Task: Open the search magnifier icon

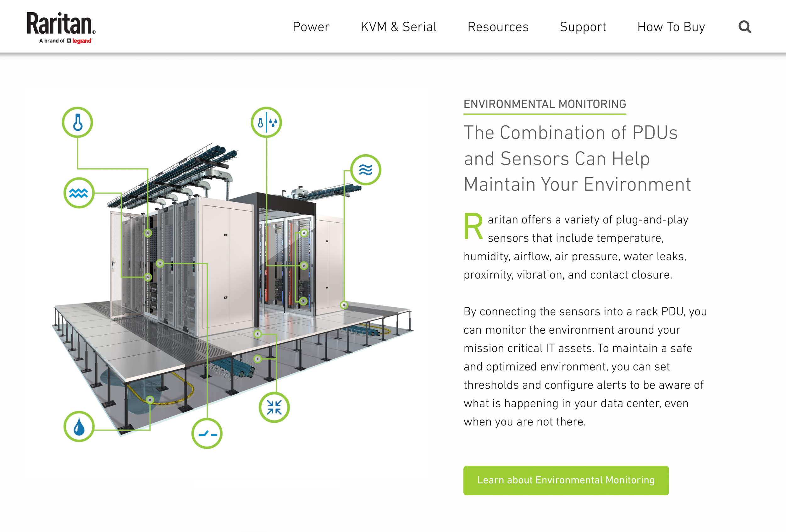Action: click(745, 27)
